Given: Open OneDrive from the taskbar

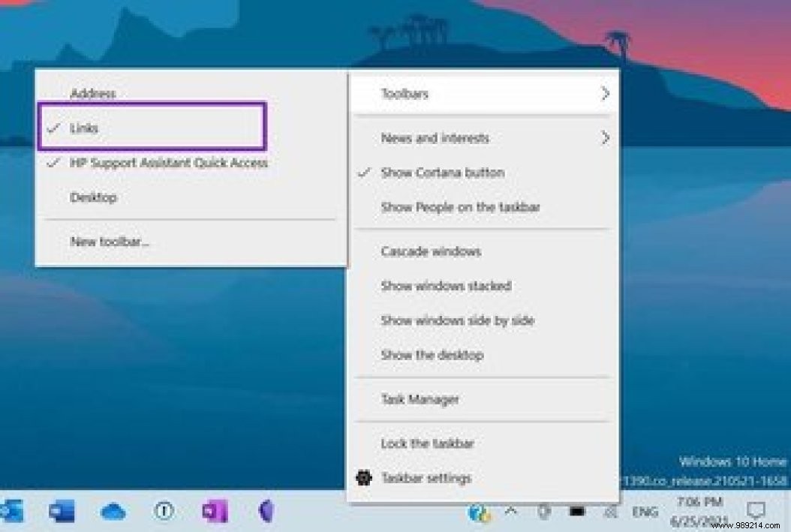Looking at the screenshot, I should click(113, 512).
